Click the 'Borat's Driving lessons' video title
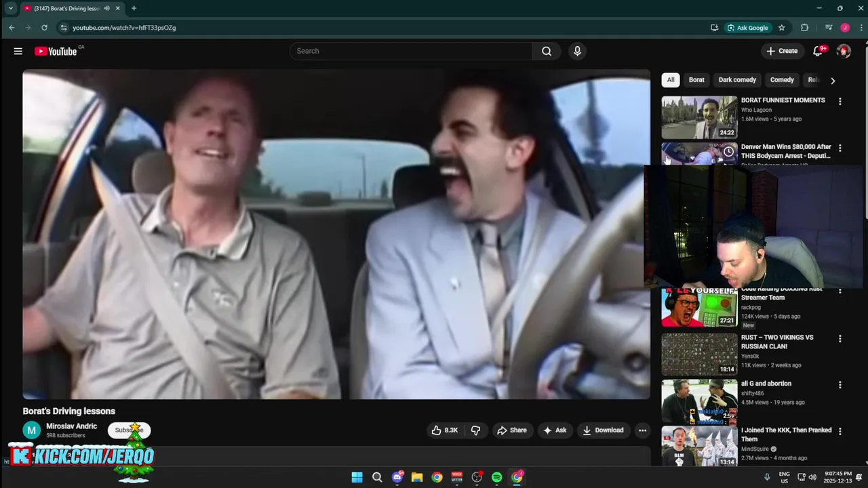The image size is (868, 488). 69,411
